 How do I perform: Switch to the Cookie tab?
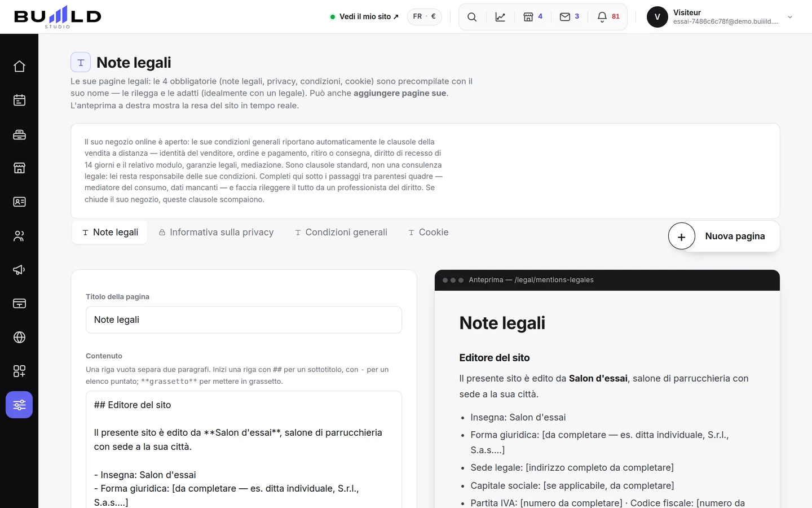click(x=429, y=233)
